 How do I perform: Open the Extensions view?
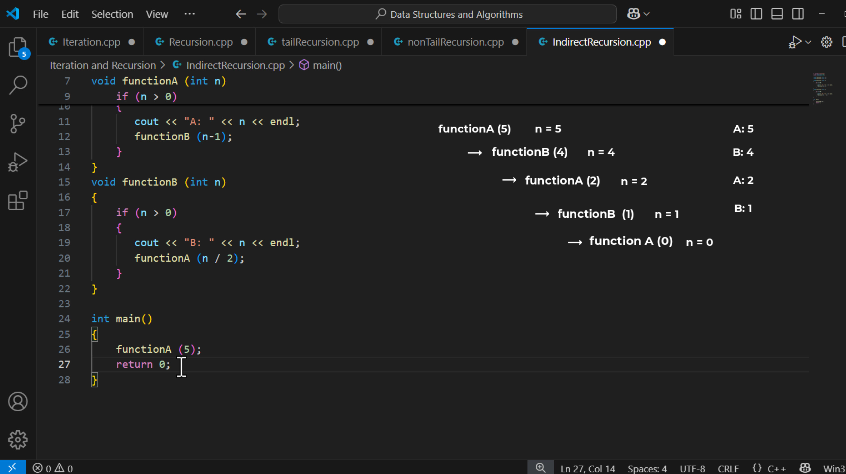tap(18, 201)
